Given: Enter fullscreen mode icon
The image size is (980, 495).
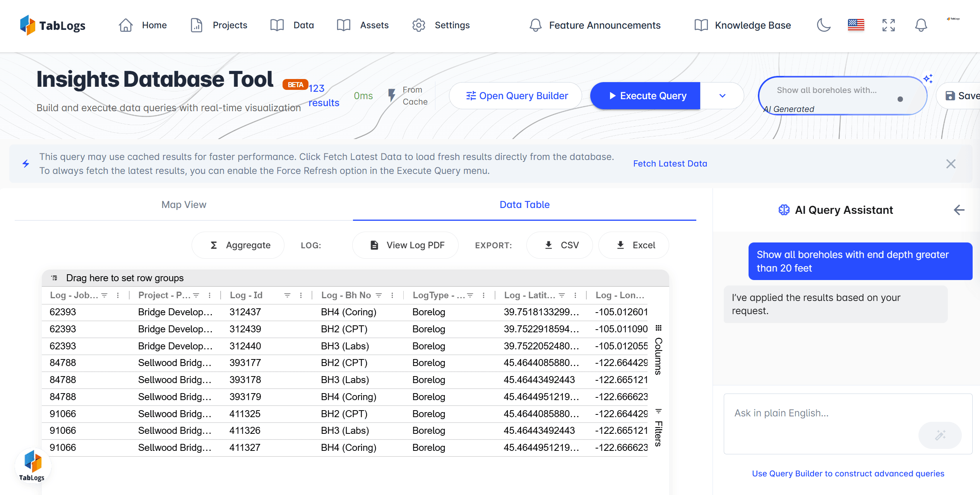Looking at the screenshot, I should [x=888, y=25].
